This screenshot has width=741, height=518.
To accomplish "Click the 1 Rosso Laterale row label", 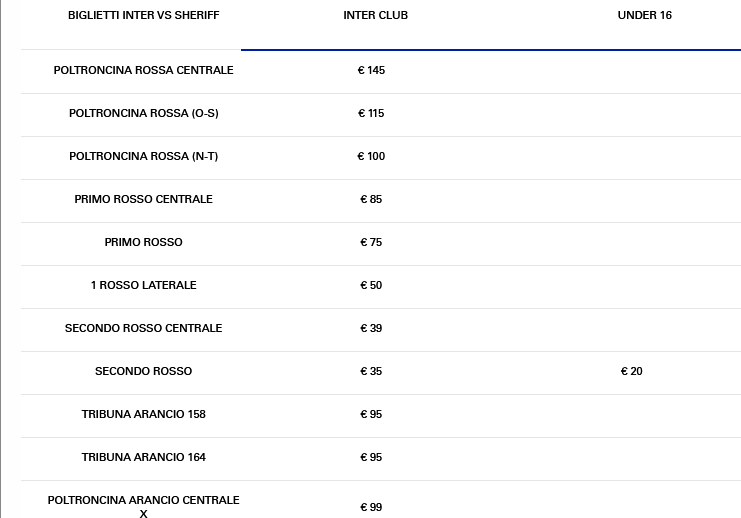I will tap(143, 286).
